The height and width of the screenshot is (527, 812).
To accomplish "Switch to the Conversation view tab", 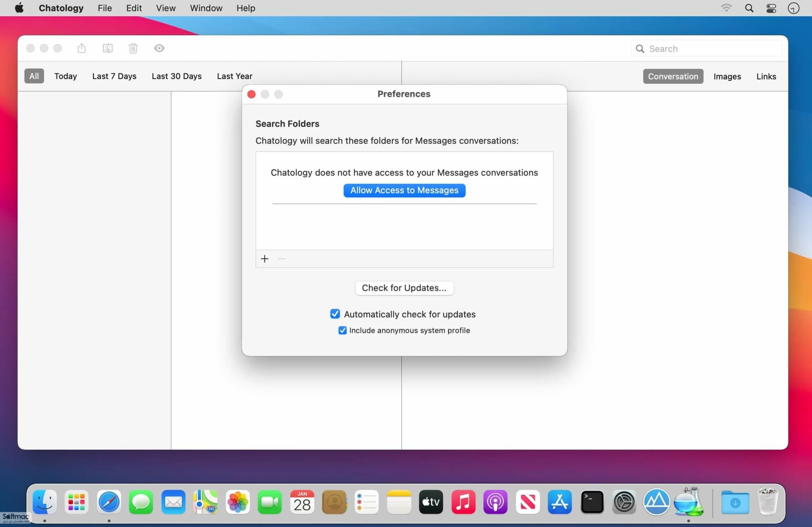I will (x=673, y=76).
